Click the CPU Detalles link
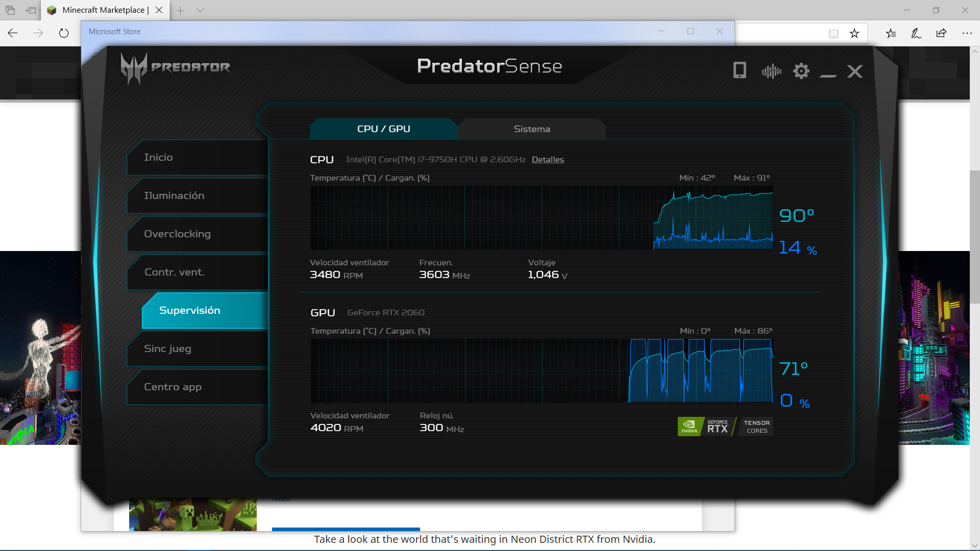The image size is (980, 551). point(548,160)
